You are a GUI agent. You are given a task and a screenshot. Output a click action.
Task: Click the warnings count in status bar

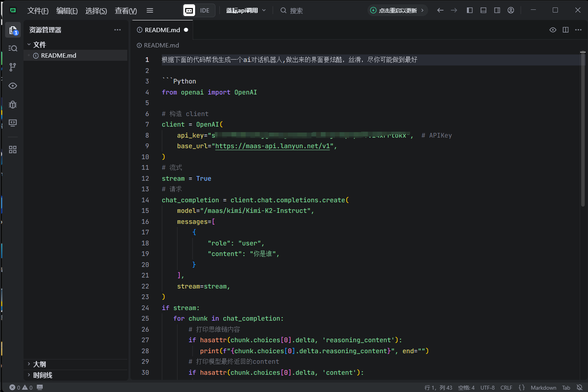coord(27,387)
